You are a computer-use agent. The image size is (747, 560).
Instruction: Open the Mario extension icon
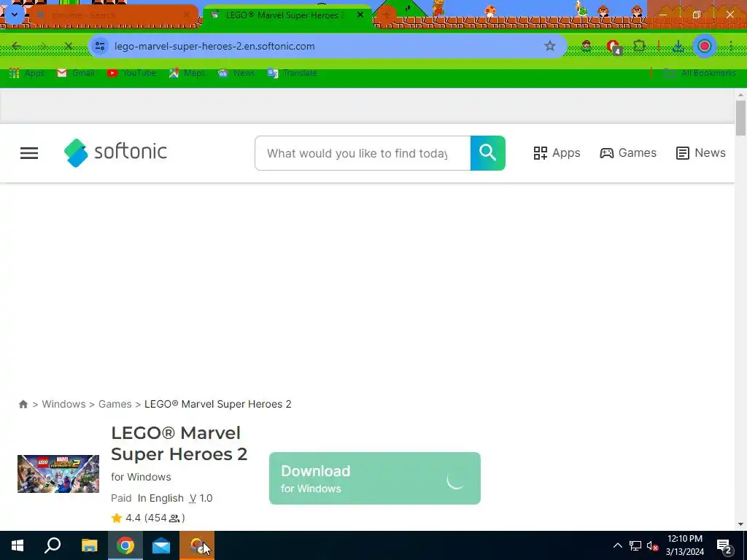(x=587, y=46)
